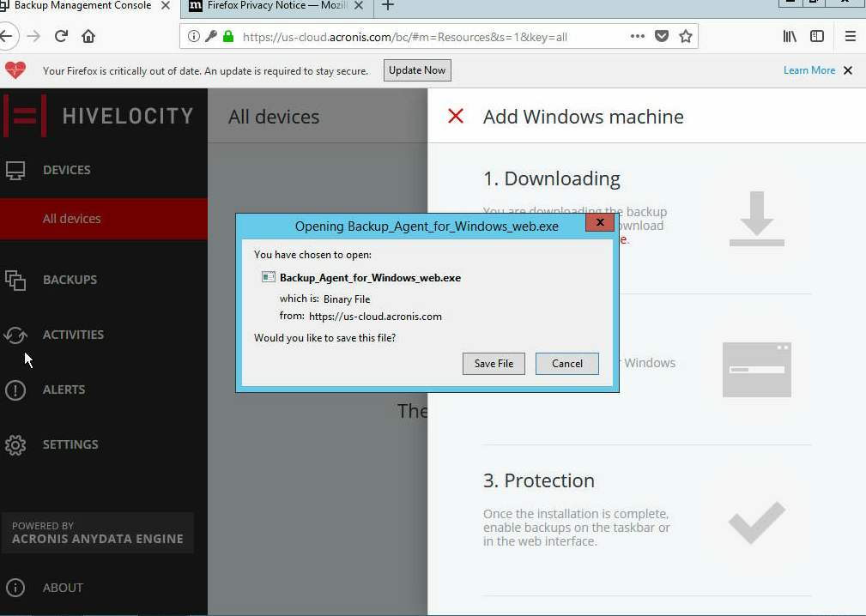Open Backups via its sidebar icon
Image resolution: width=866 pixels, height=616 pixels.
click(15, 280)
